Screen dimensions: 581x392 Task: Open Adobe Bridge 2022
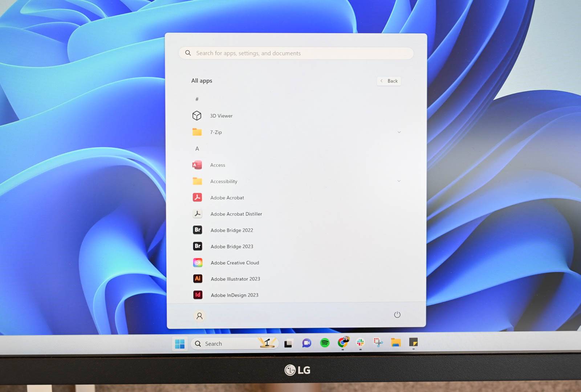pyautogui.click(x=232, y=230)
